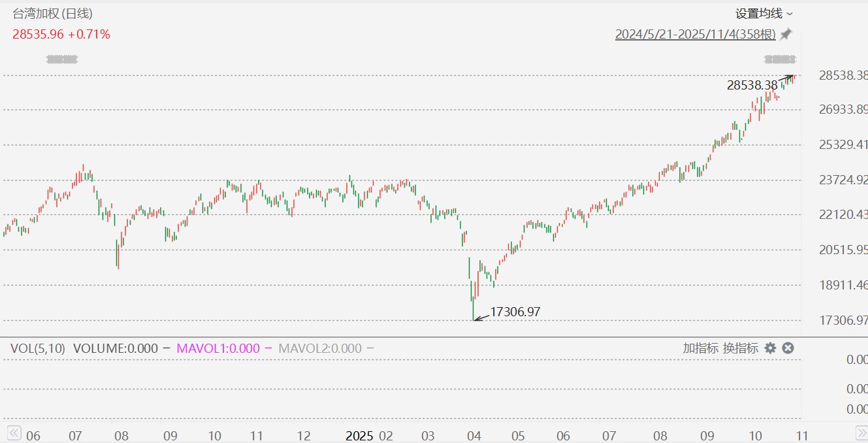
Task: Click the 台湾加权 (日线) chart title
Action: point(52,14)
